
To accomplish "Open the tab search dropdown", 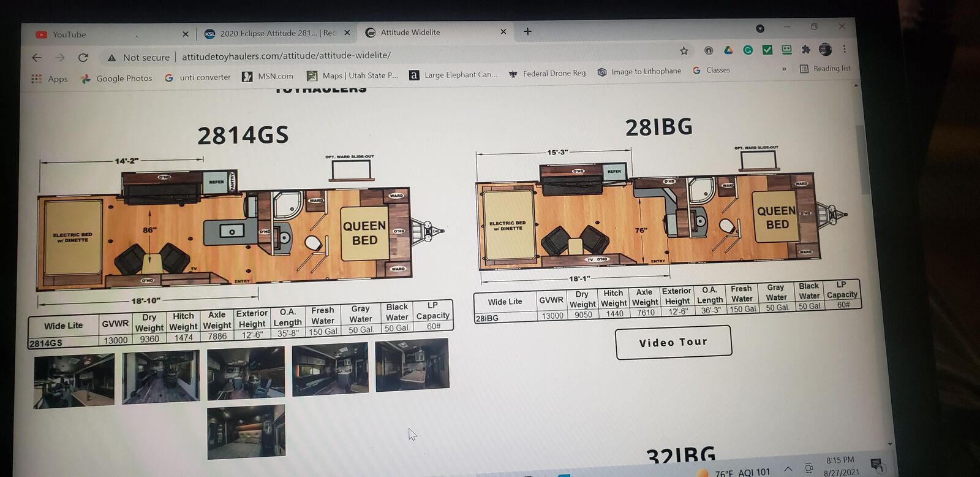I will tap(760, 28).
